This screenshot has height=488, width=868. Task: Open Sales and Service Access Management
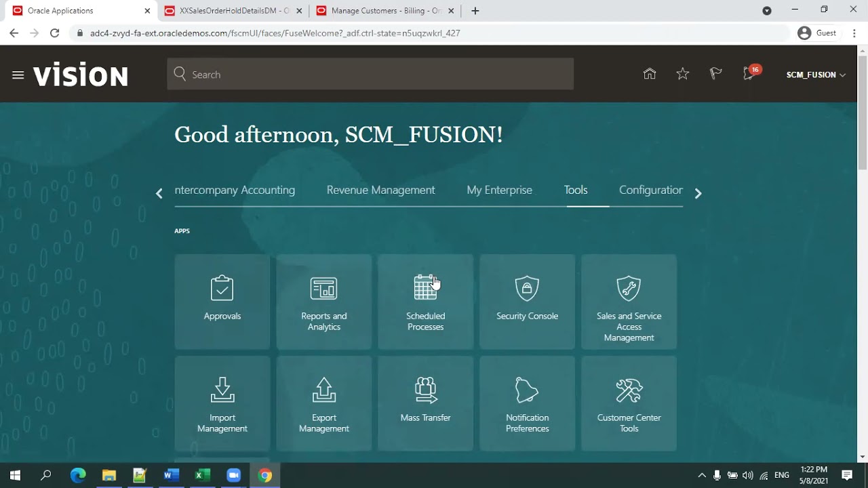(x=629, y=302)
